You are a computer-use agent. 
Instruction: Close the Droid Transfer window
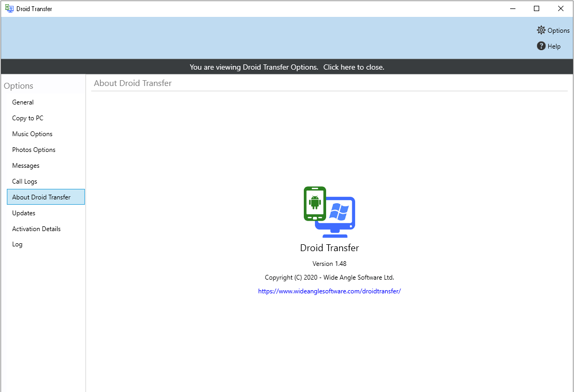point(560,8)
